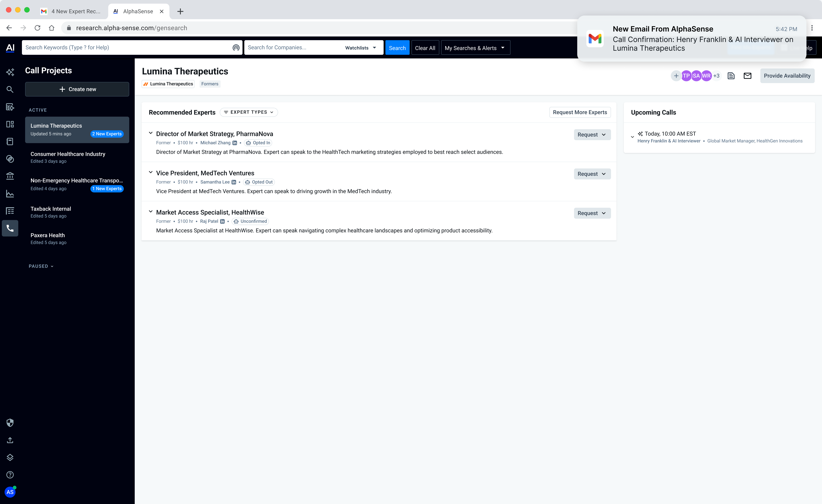This screenshot has height=504, width=822.
Task: Click the AlphaSense logo at top left
Action: pos(10,48)
